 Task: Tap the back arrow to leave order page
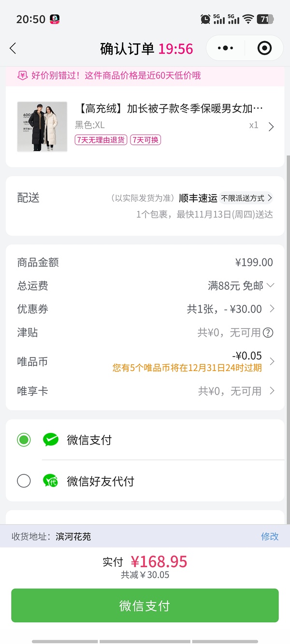click(13, 48)
